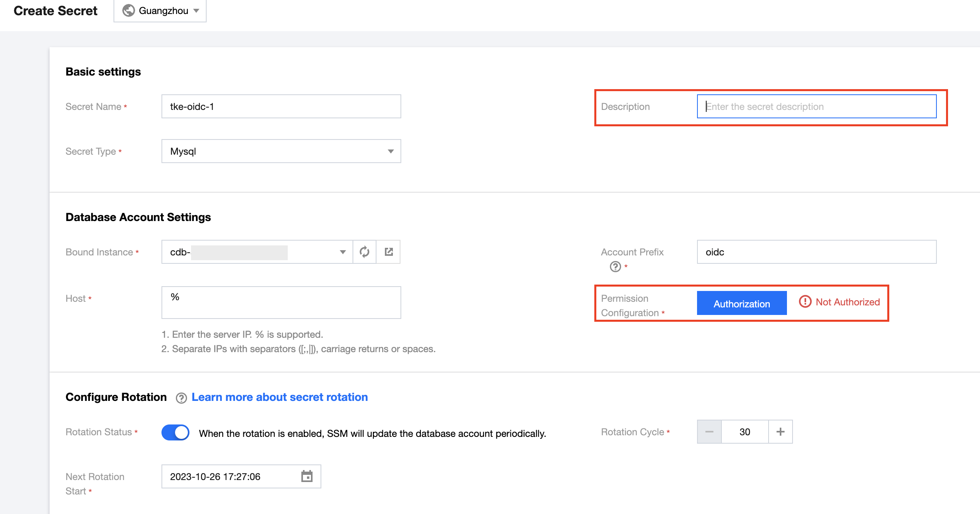Click the Host text area
The height and width of the screenshot is (514, 980).
(x=281, y=303)
